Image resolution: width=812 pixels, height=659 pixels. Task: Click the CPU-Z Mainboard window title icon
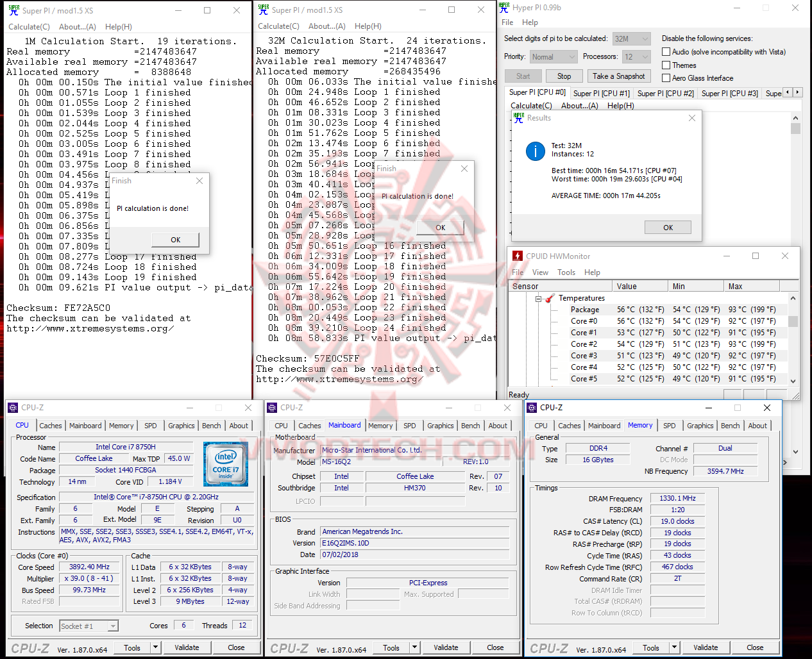[x=272, y=408]
